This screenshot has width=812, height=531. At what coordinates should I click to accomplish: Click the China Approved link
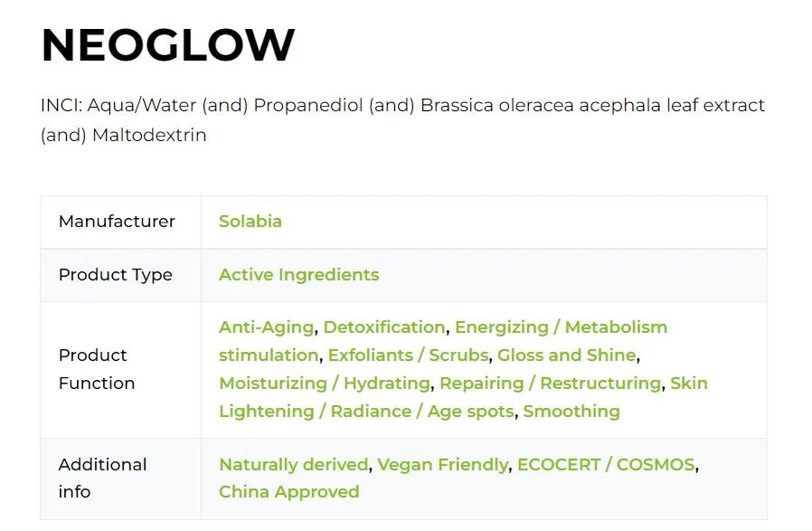pos(288,492)
